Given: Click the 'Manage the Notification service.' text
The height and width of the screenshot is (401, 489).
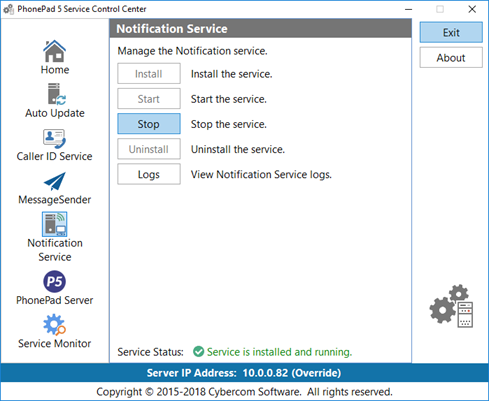Looking at the screenshot, I should 192,51.
